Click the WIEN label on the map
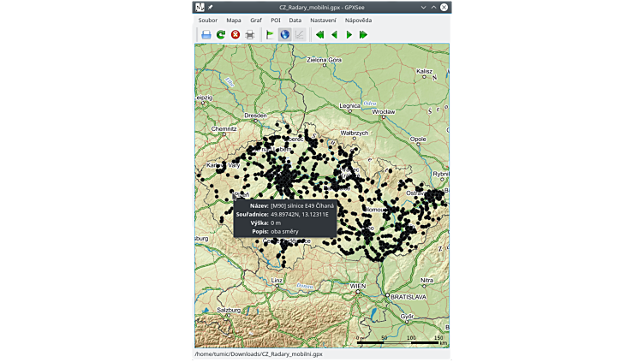Viewport: 644px width, 362px height. click(358, 286)
